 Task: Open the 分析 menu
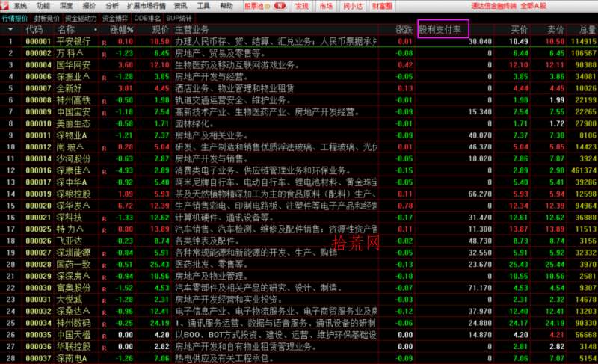click(x=112, y=6)
